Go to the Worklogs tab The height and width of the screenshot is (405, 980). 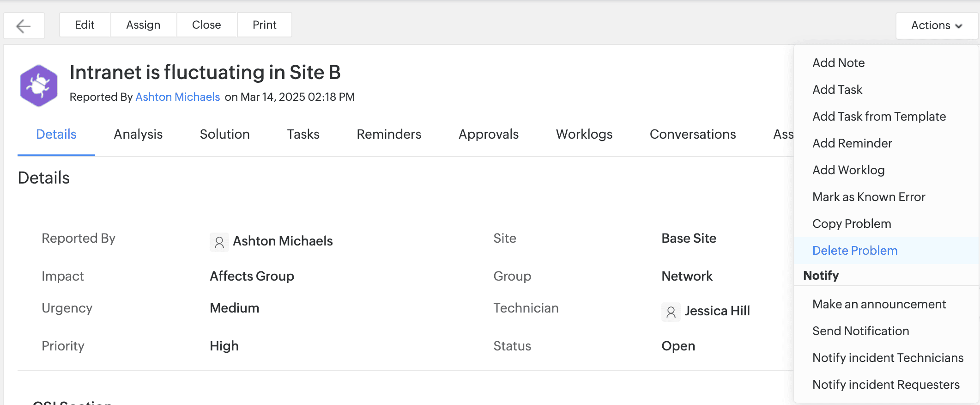[584, 134]
